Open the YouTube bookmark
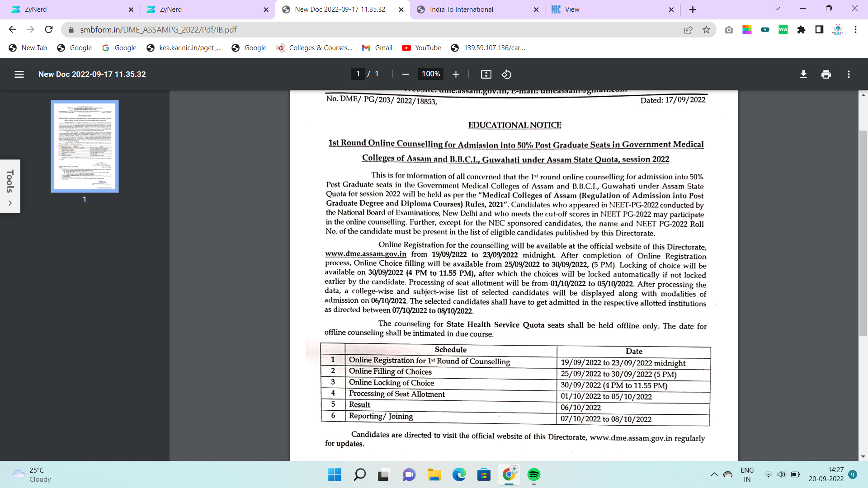Image resolution: width=868 pixels, height=488 pixels. (x=421, y=48)
